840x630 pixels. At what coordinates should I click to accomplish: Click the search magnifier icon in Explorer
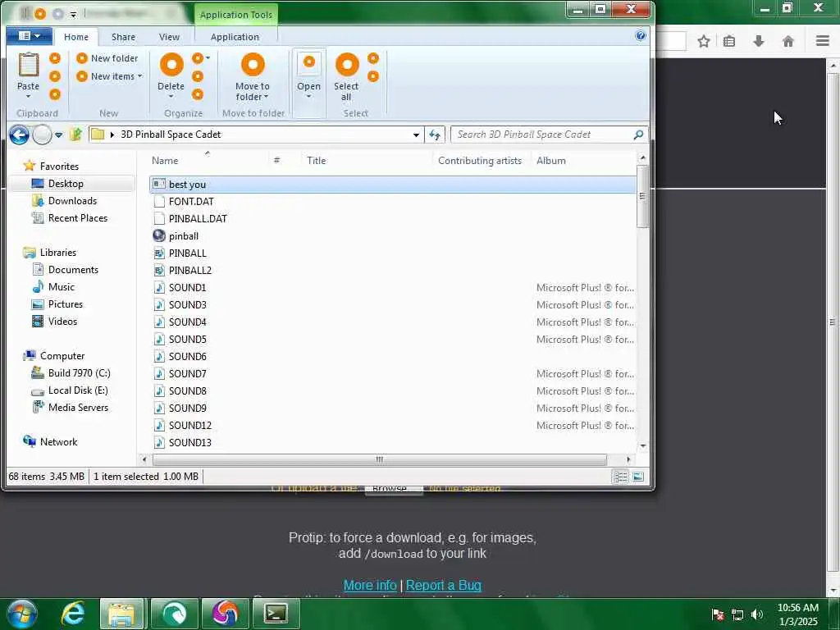637,135
